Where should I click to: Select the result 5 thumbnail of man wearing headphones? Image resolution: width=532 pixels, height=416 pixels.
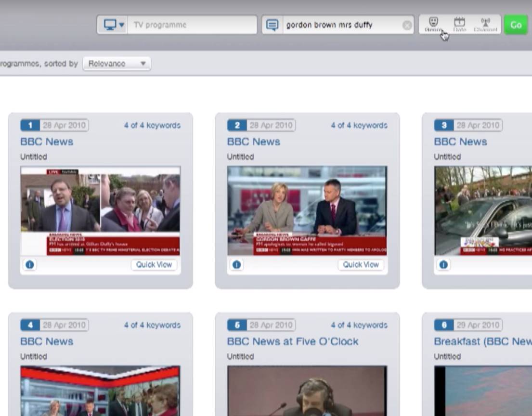click(x=307, y=391)
